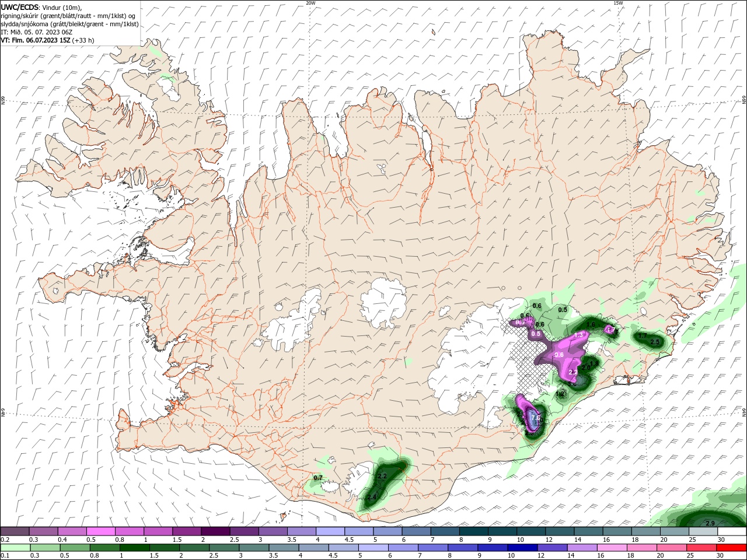
Task: Click the red bottom legend swatch after 30
Action: point(731,548)
